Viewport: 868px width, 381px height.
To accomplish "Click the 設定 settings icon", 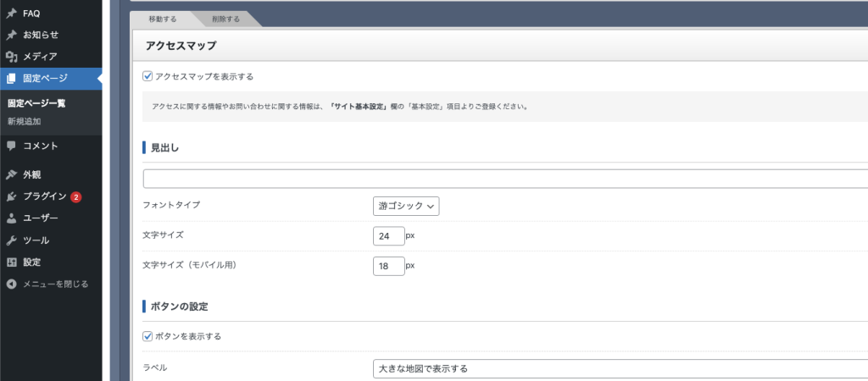I will [x=11, y=262].
